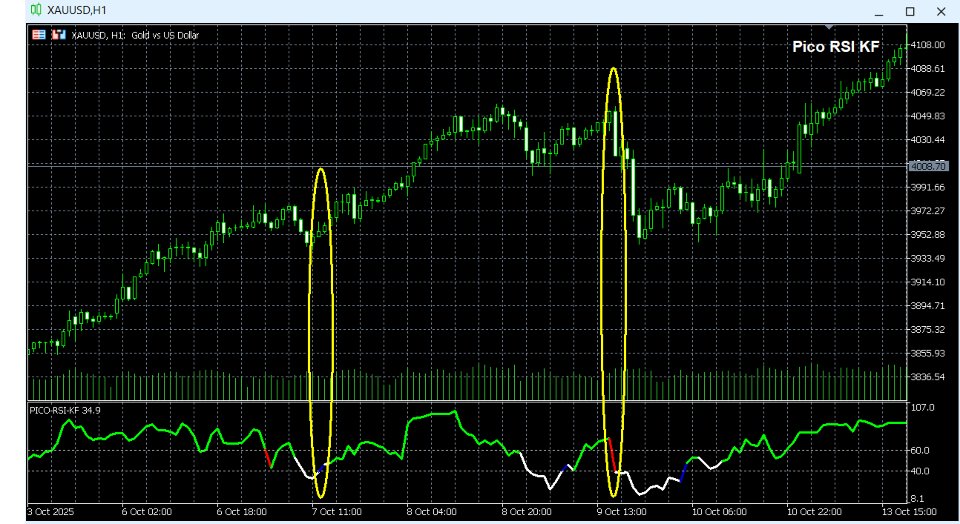Click the '10 Oct 22:00' time axis label

tap(814, 512)
